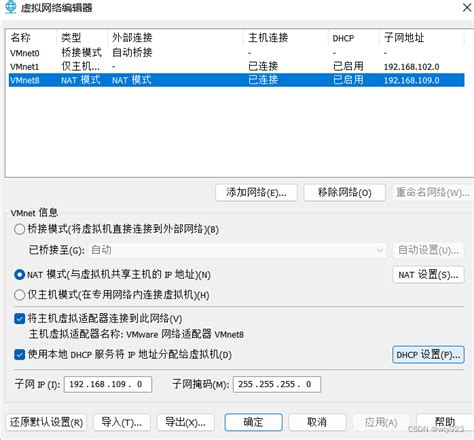
Task: Toggle 使用本地 DHCP 服务 checkbox
Action: click(x=20, y=354)
